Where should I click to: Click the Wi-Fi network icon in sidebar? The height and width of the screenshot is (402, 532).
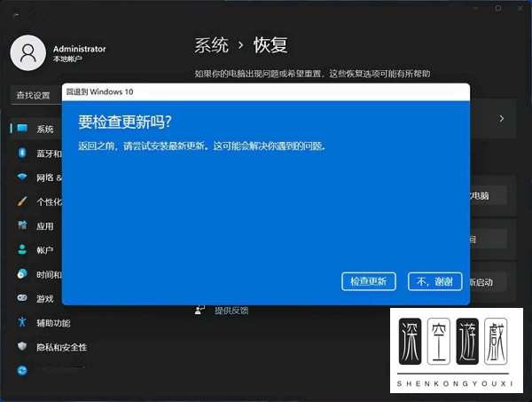tap(22, 177)
